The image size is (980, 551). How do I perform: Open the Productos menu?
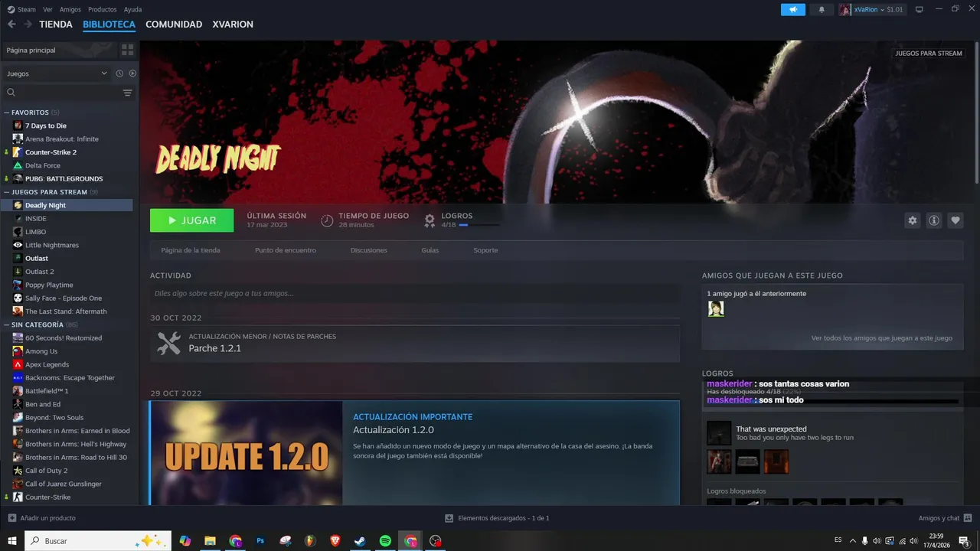click(102, 9)
